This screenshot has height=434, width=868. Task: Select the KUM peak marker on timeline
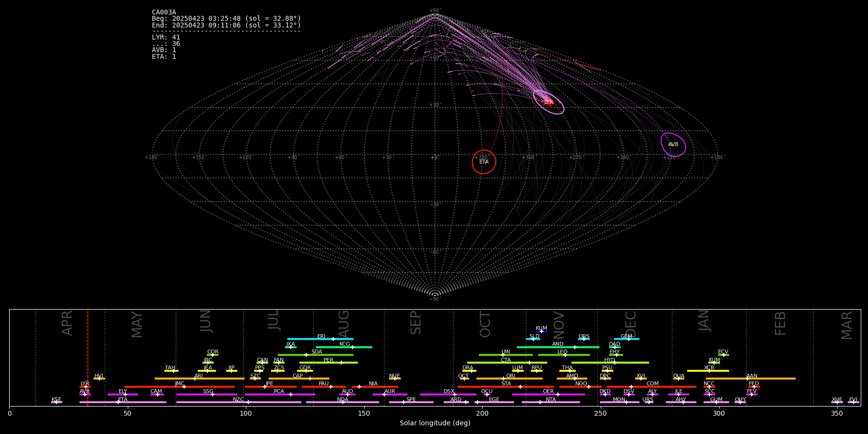pyautogui.click(x=542, y=331)
